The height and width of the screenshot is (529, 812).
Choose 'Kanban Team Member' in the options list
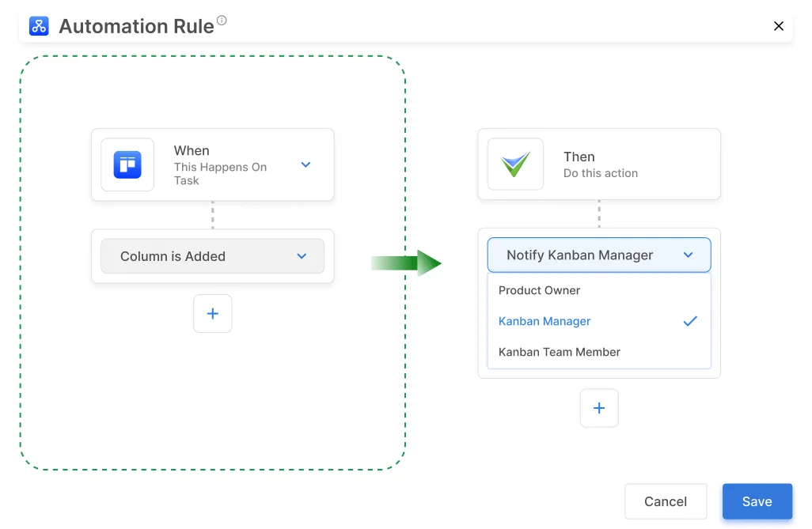(559, 352)
